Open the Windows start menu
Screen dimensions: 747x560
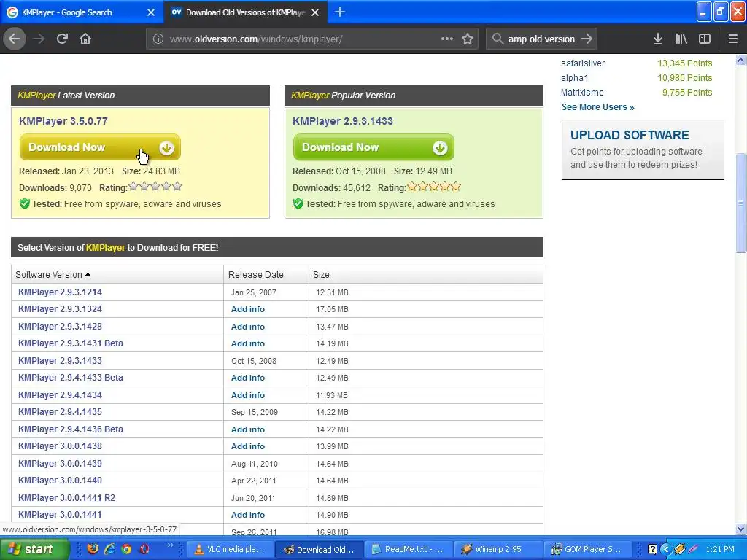[x=34, y=549]
